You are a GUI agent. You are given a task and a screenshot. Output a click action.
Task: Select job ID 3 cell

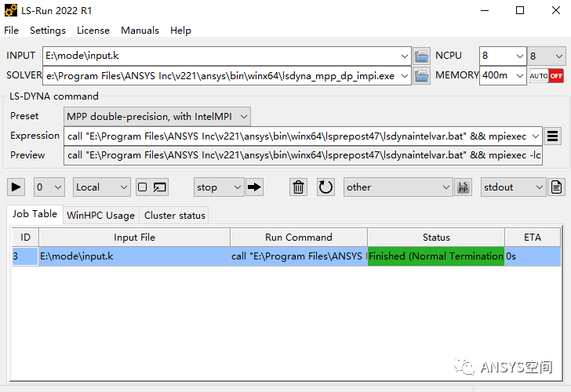tap(25, 256)
